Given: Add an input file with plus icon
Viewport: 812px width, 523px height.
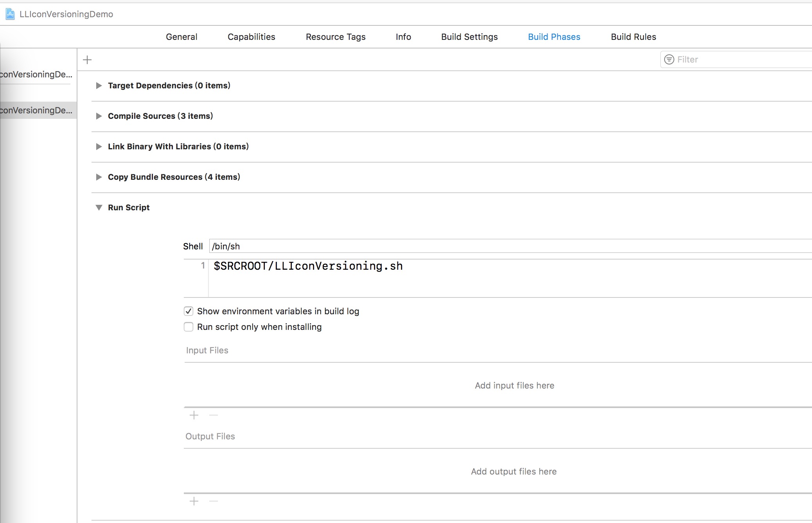Looking at the screenshot, I should pyautogui.click(x=194, y=415).
